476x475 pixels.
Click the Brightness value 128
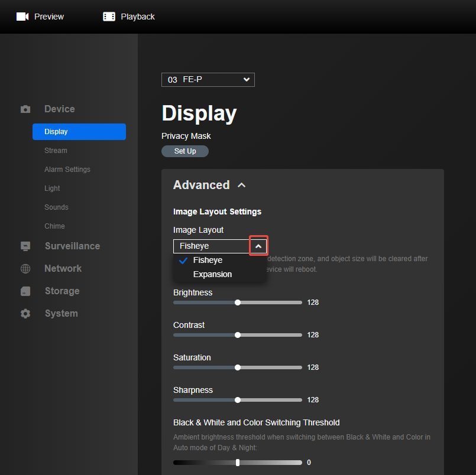[x=313, y=302]
